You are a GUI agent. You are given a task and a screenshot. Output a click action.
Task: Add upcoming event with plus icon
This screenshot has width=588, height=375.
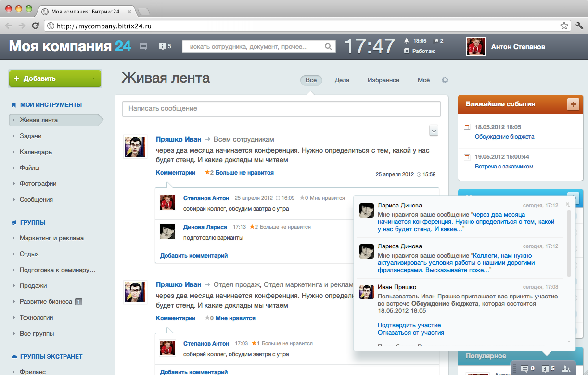[x=573, y=104]
